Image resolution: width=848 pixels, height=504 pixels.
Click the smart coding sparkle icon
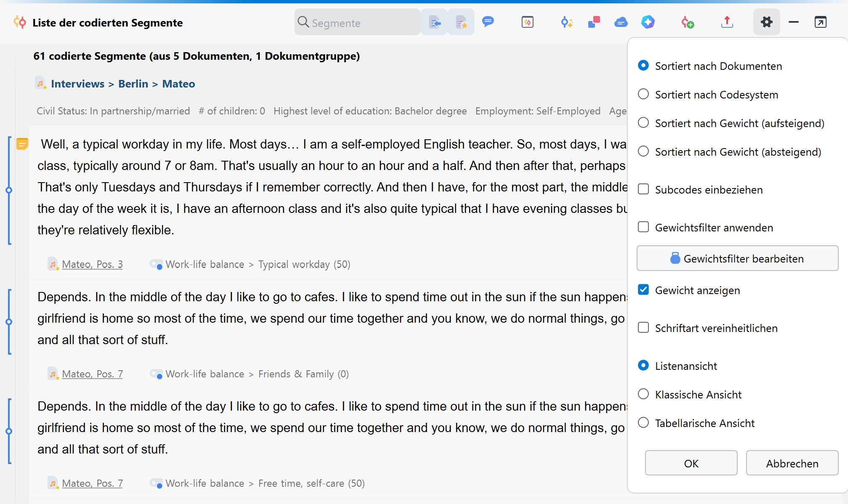[567, 22]
